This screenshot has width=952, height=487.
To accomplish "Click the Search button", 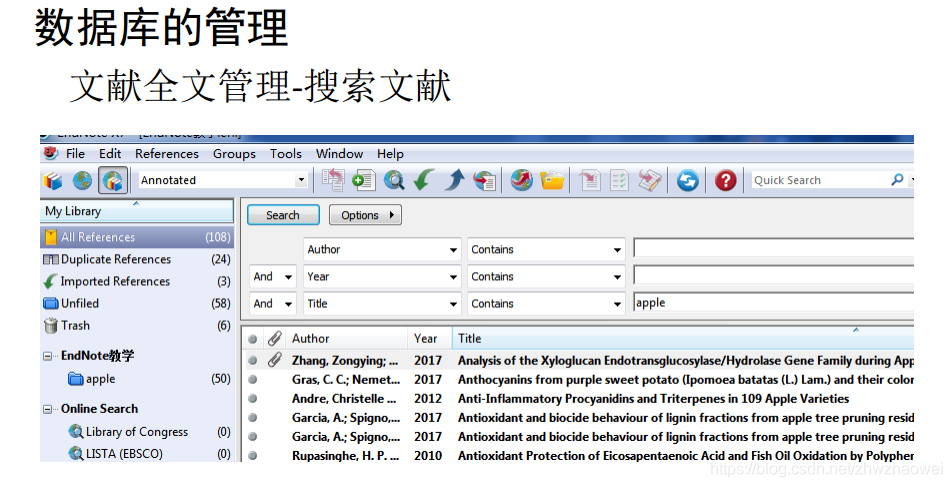I will point(283,215).
